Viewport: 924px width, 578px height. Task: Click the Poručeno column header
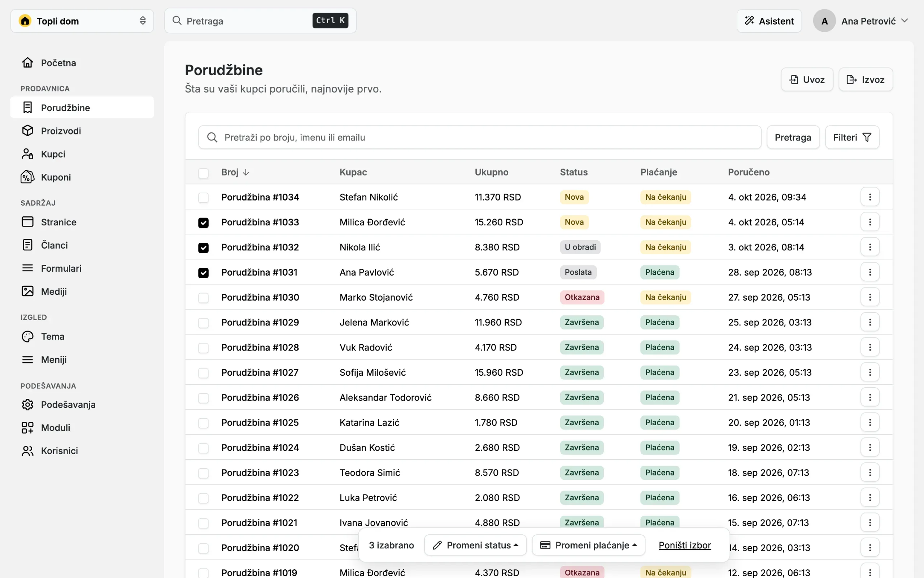click(x=749, y=172)
